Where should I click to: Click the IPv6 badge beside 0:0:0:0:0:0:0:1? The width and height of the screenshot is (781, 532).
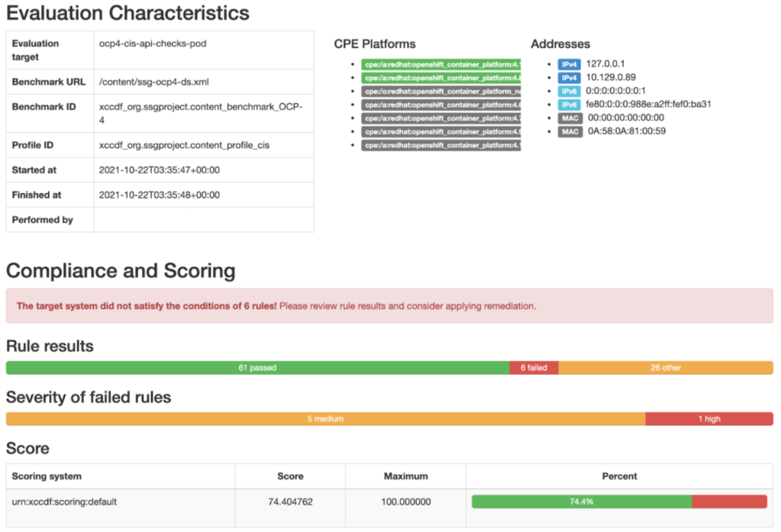569,91
